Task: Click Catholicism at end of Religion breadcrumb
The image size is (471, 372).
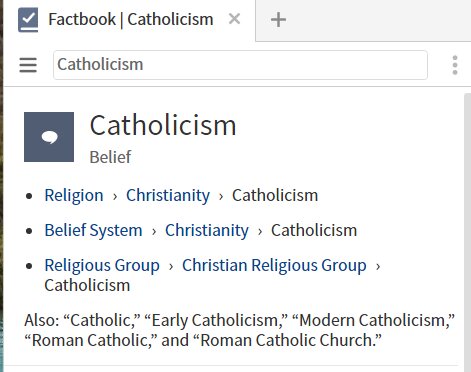Action: coord(275,195)
